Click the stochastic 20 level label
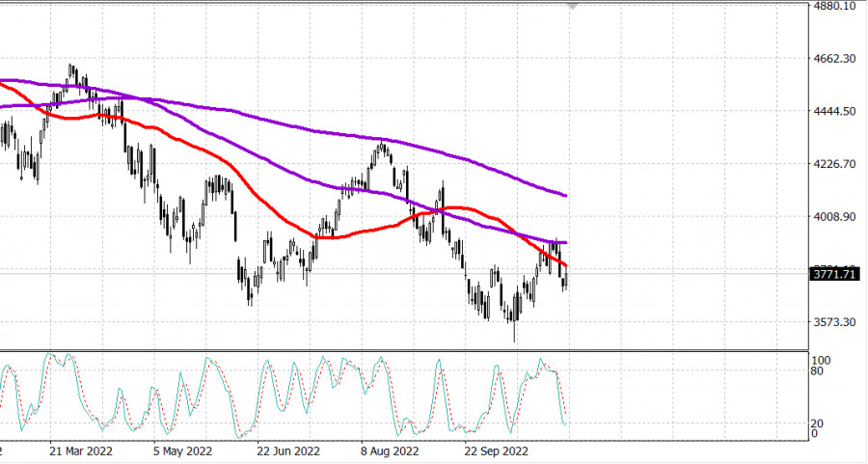Screen dimensions: 868x464 (x=817, y=423)
